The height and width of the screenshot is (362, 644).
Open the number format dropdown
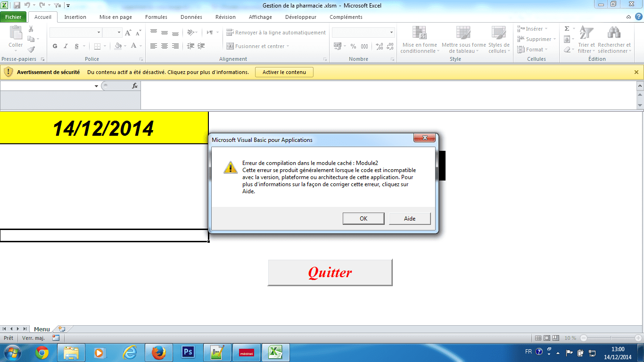391,33
